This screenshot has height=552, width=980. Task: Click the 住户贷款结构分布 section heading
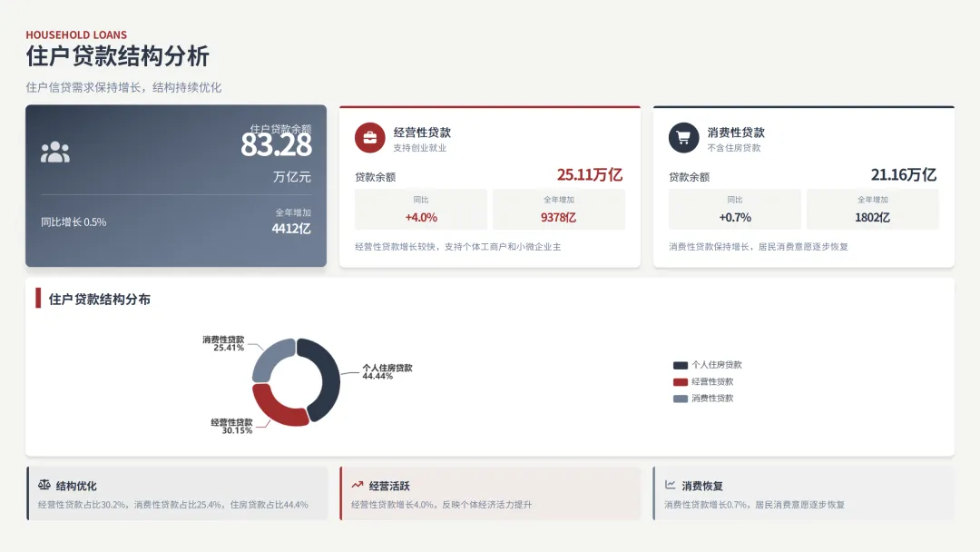100,300
